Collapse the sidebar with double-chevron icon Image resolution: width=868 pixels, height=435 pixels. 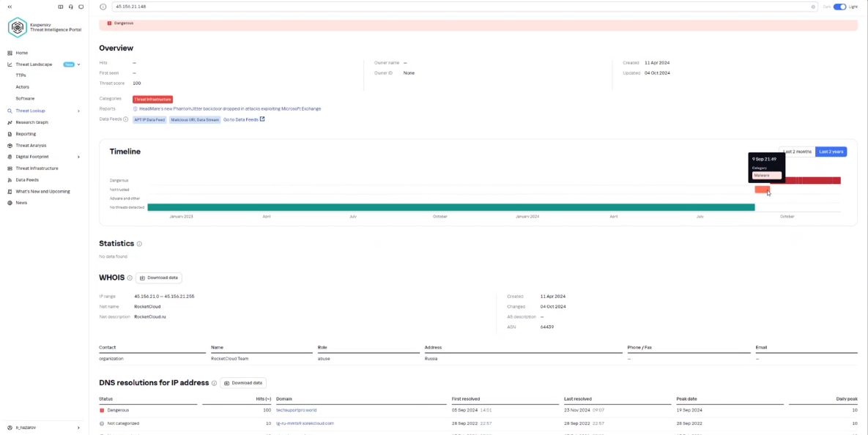point(10,7)
